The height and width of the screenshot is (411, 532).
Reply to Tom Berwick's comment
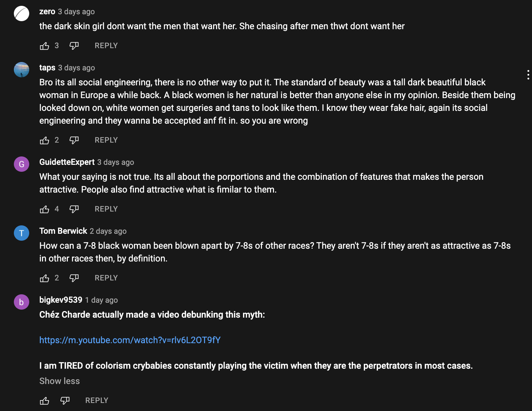(x=106, y=278)
